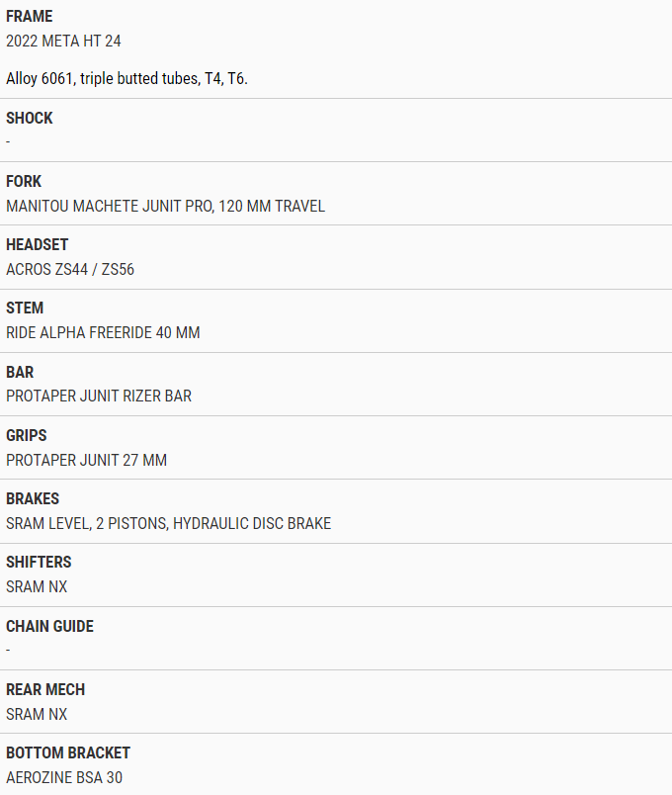Image resolution: width=672 pixels, height=795 pixels.
Task: Click the Alloy 6061 triple butted description
Action: [x=126, y=78]
